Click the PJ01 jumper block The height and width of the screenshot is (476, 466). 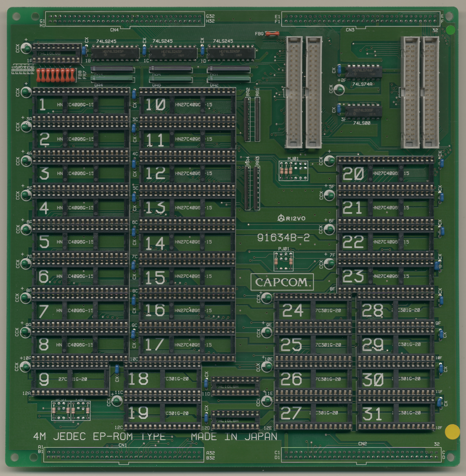click(283, 261)
